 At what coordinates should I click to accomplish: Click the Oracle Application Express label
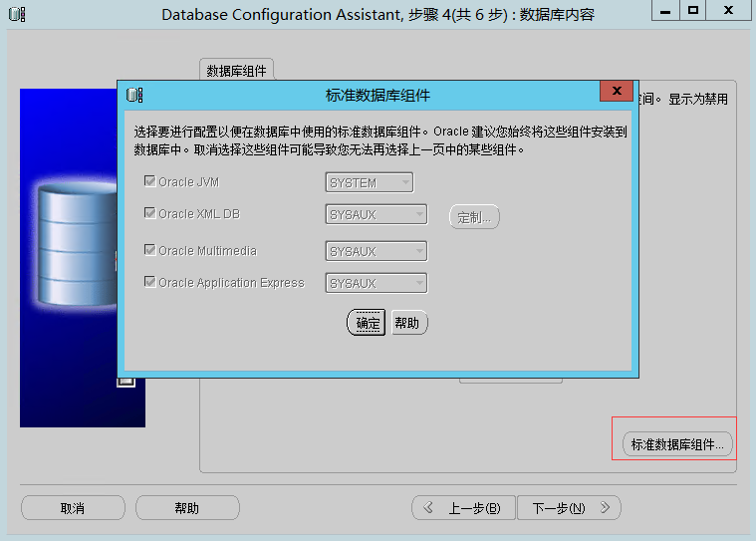[x=231, y=283]
